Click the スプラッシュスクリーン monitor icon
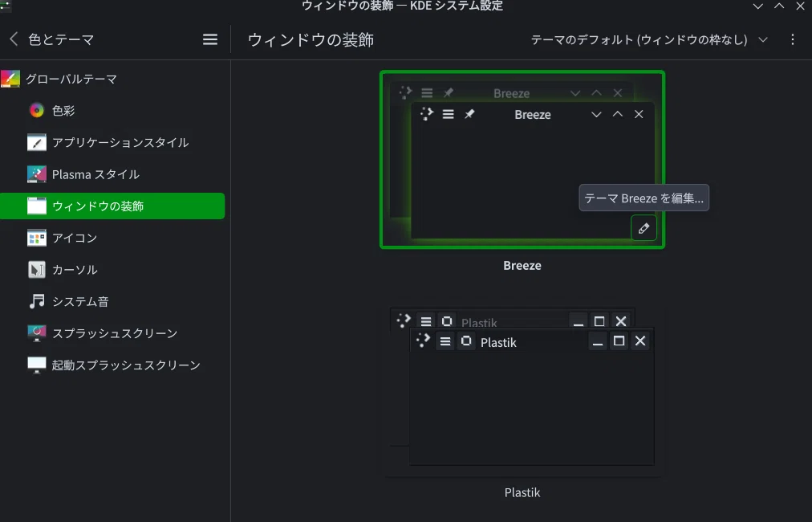The height and width of the screenshot is (522, 812). point(37,332)
